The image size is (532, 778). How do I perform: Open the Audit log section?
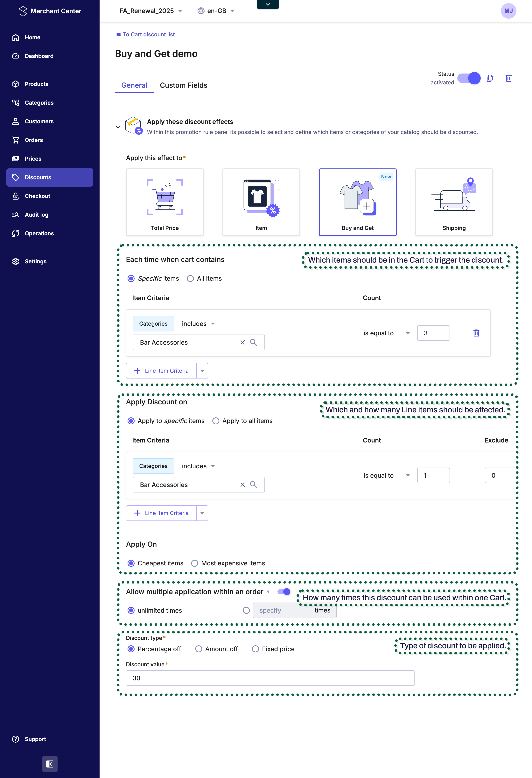[x=37, y=215]
